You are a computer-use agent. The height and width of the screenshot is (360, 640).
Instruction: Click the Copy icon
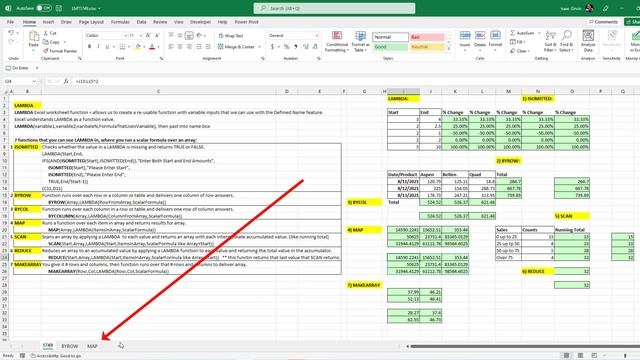tap(46, 42)
